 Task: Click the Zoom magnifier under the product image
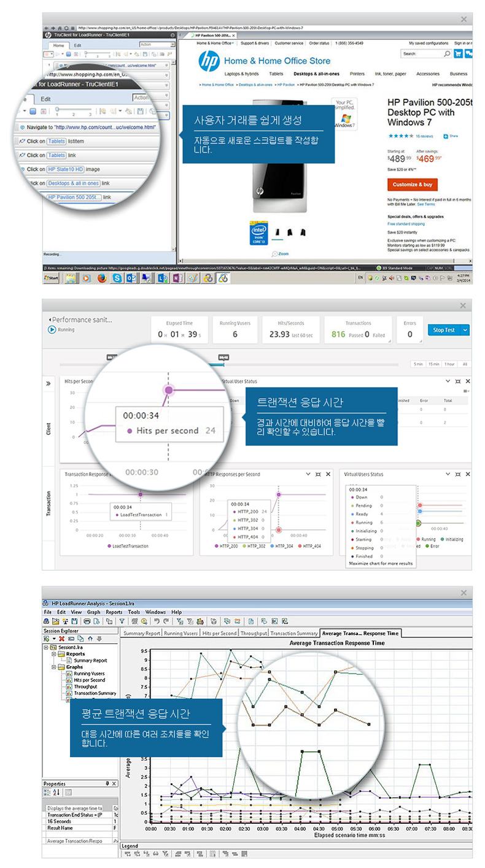[274, 253]
